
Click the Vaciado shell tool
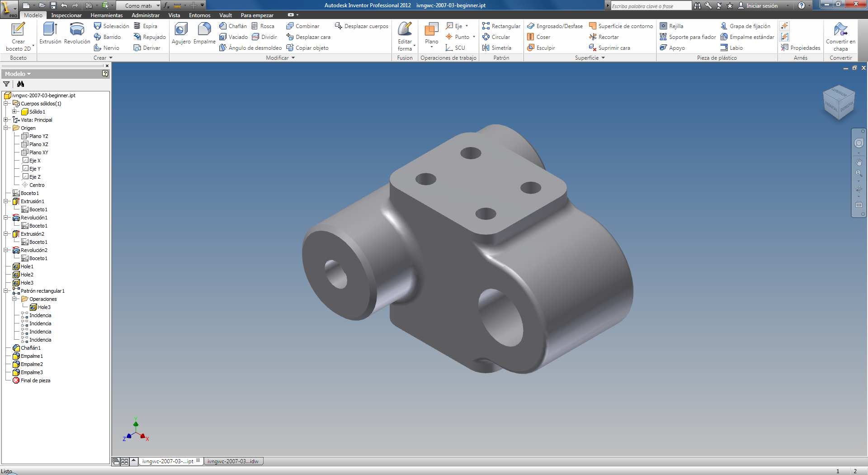click(x=233, y=37)
